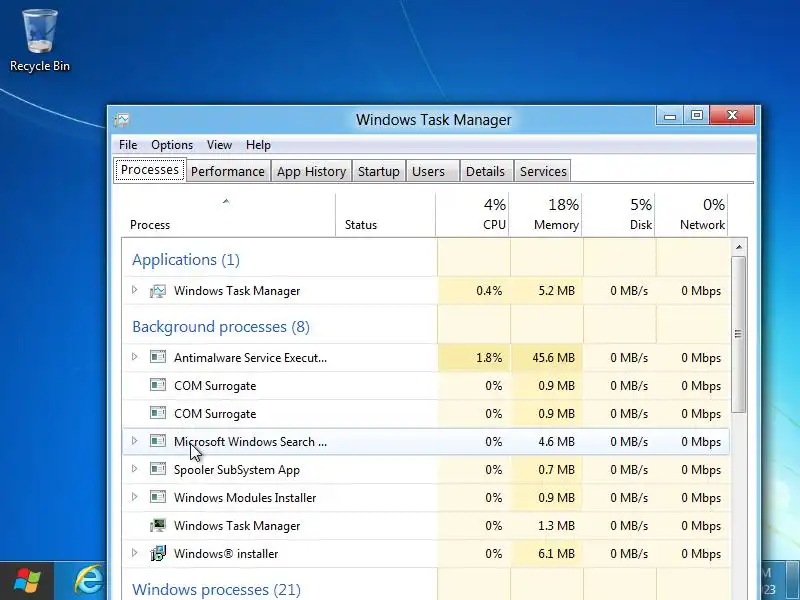This screenshot has width=800, height=600.
Task: Expand the Windows Modules Installer row
Action: coord(135,496)
